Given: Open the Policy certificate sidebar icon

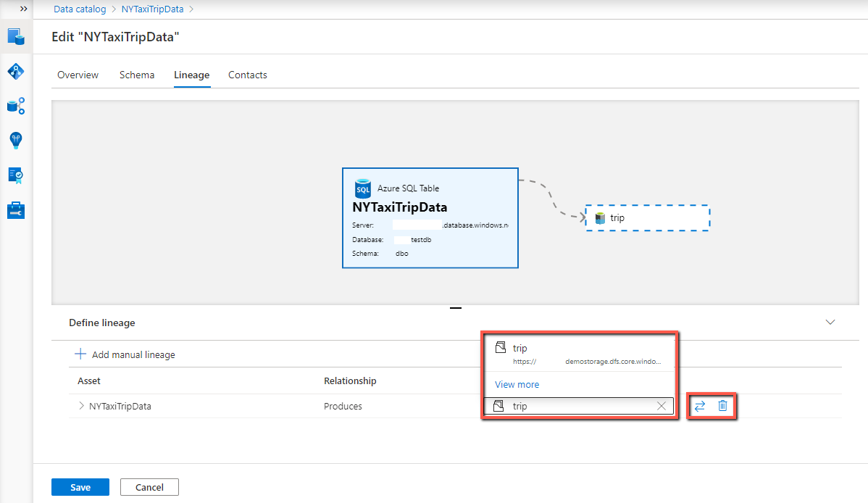Looking at the screenshot, I should [x=15, y=175].
